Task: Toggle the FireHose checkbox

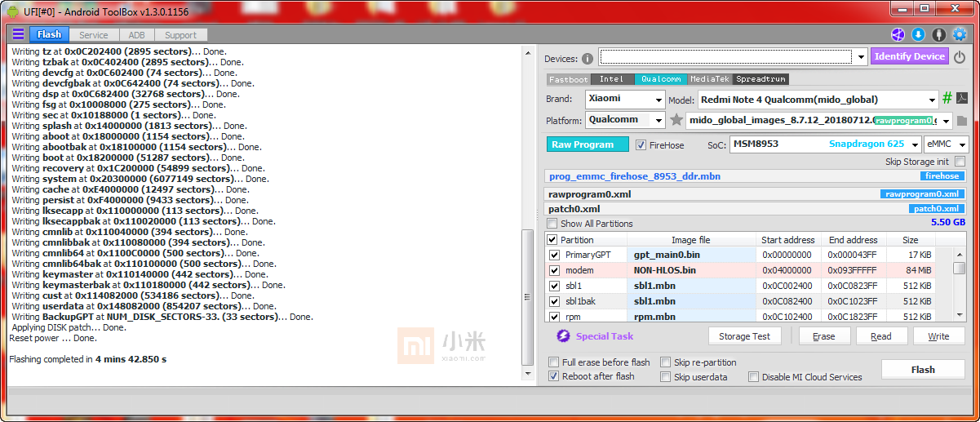Action: (641, 144)
